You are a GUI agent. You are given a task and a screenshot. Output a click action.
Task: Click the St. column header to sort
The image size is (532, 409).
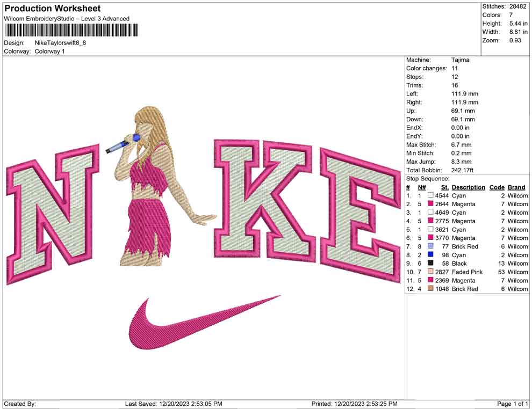pyautogui.click(x=444, y=187)
